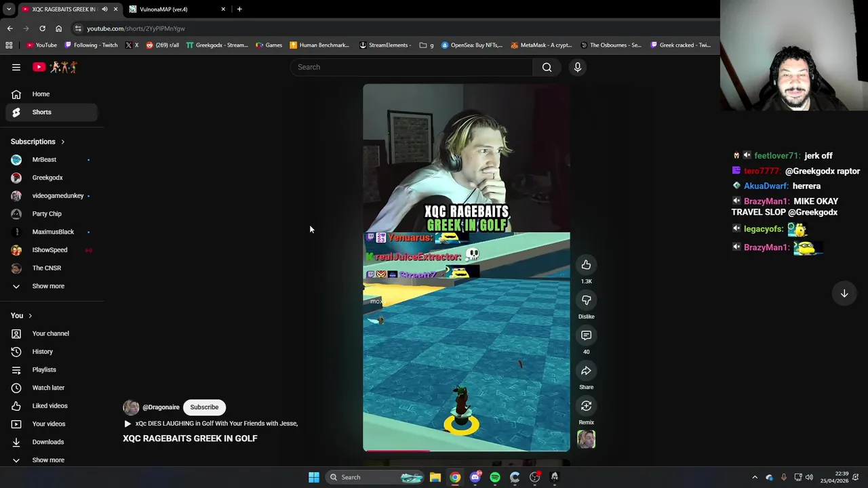This screenshot has height=488, width=868.
Task: Expand the Subscriptions section arrow
Action: (x=62, y=142)
